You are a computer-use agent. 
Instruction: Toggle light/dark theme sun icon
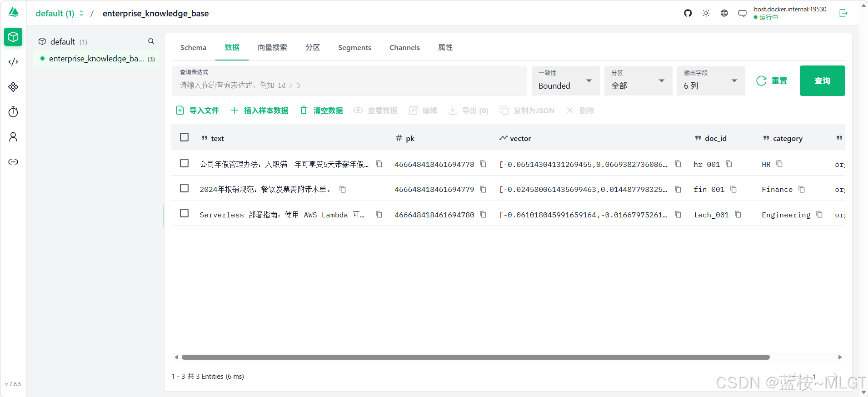706,13
